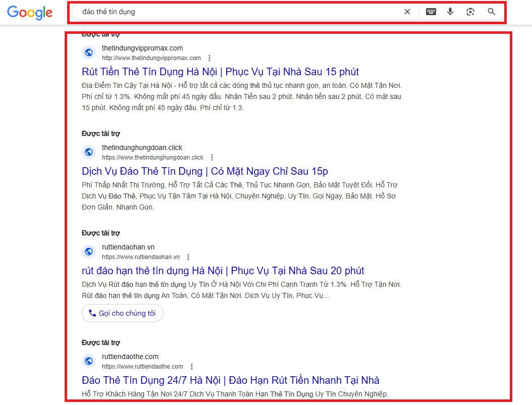Clear the search box text
Viewport: 532px width, 405px height.
407,12
